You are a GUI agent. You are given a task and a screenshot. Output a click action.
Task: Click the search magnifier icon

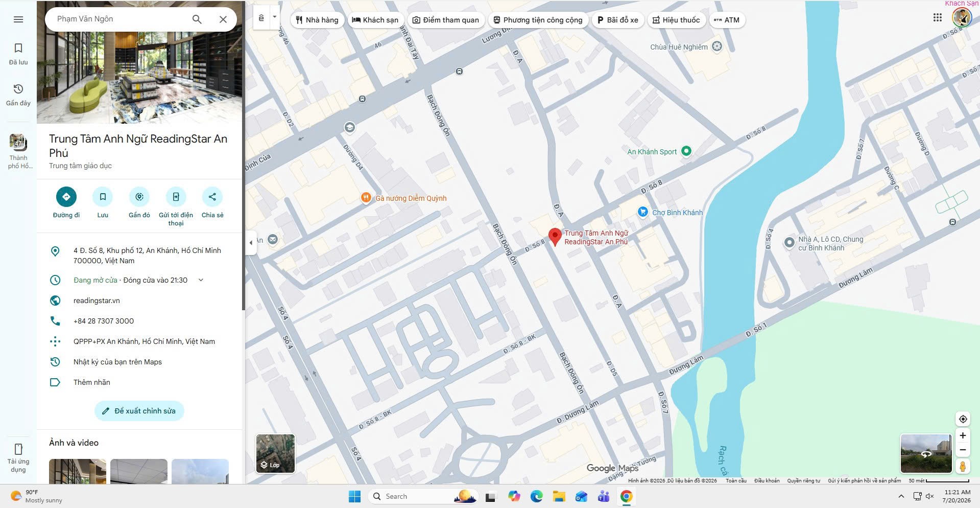tap(197, 19)
